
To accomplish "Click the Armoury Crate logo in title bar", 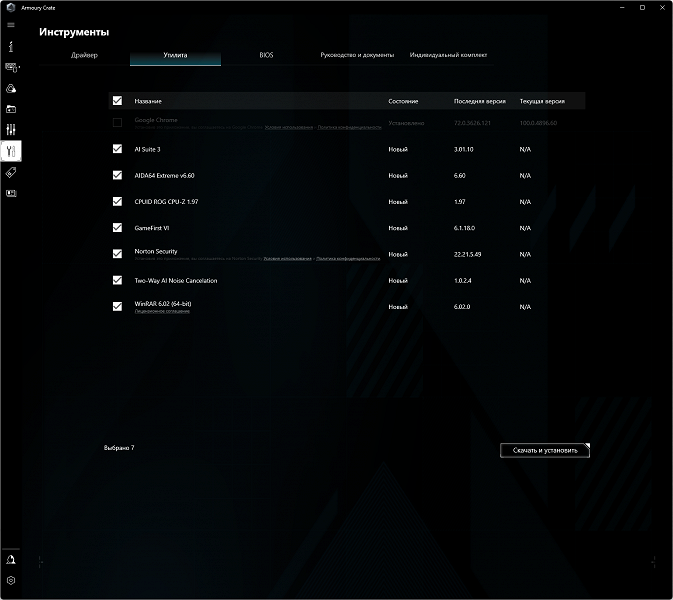I will tap(11, 7).
